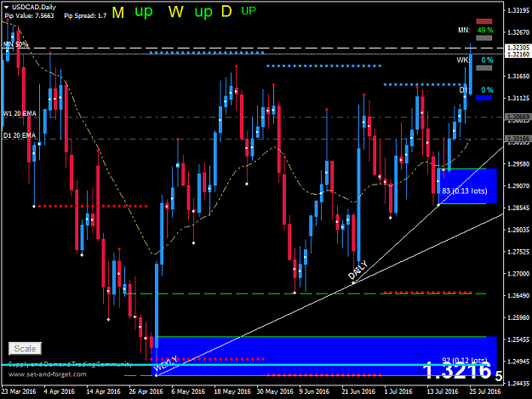The height and width of the screenshot is (399, 532).
Task: Click the www.set-and-forget.com link text
Action: click(x=47, y=374)
